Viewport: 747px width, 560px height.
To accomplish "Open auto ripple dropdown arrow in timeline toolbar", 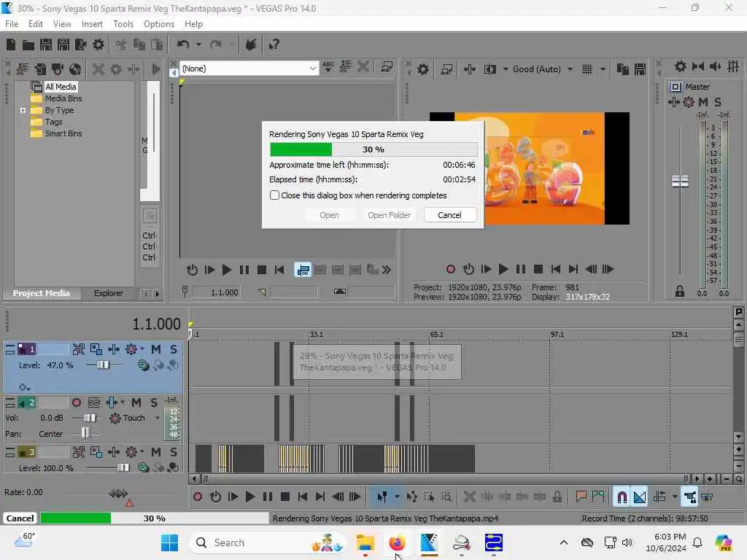I will [x=675, y=497].
